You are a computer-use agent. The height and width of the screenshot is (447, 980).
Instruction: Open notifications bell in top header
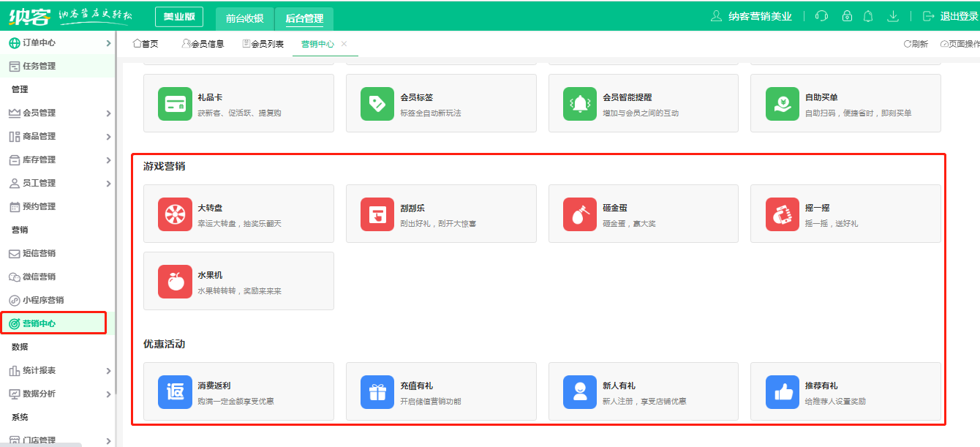(868, 16)
